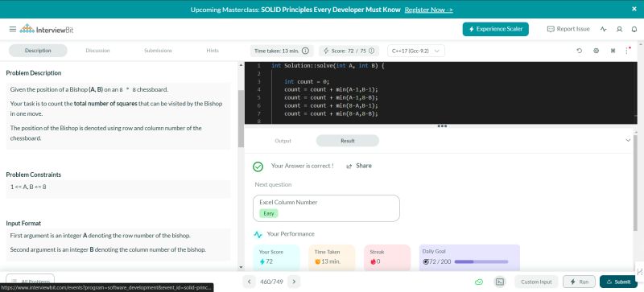Open the console terminal icon
The image size is (644, 292).
pyautogui.click(x=500, y=282)
